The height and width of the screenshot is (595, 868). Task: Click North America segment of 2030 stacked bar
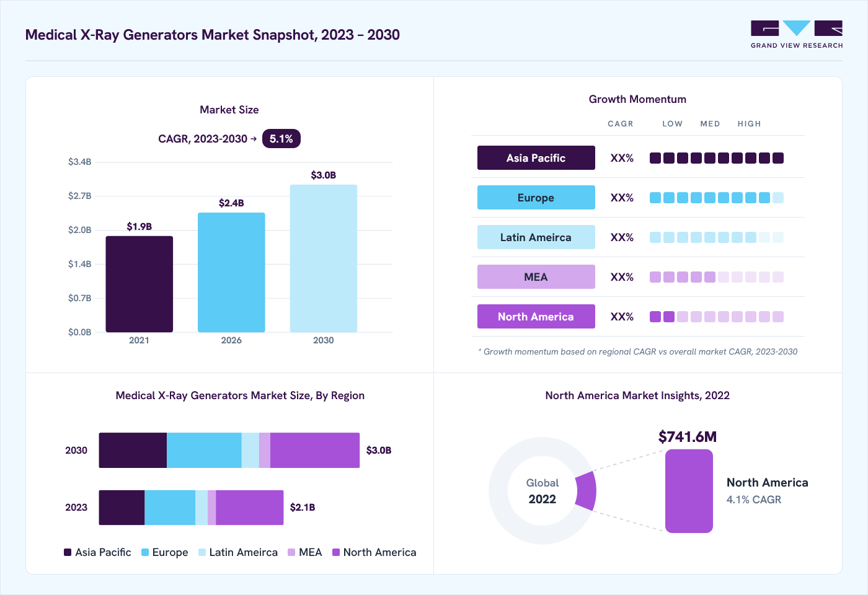(x=315, y=451)
